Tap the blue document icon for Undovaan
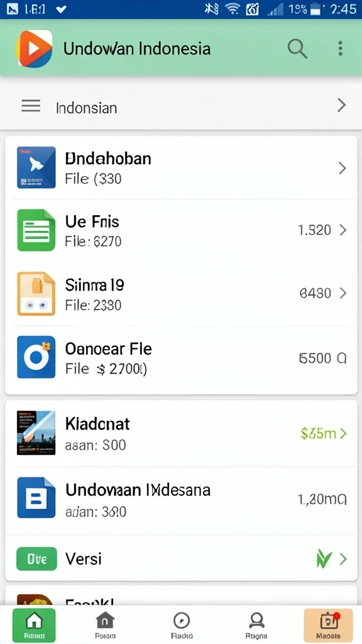The height and width of the screenshot is (644, 362). click(36, 497)
